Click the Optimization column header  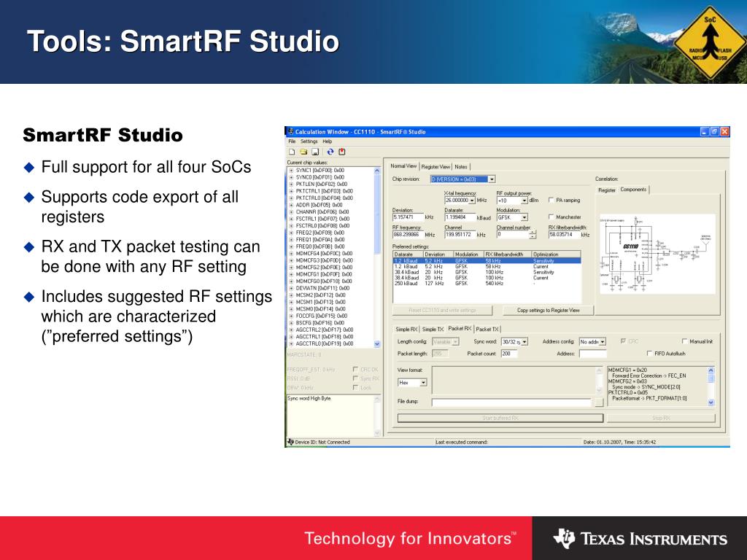[556, 254]
